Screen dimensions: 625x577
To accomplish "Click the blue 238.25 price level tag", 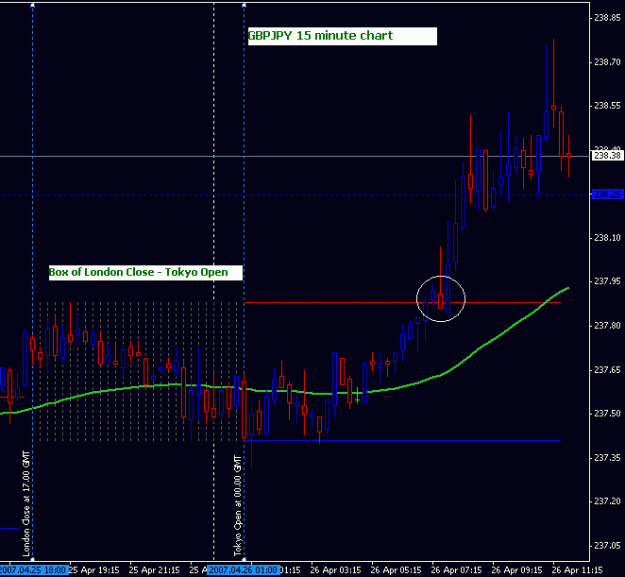I will 607,194.
